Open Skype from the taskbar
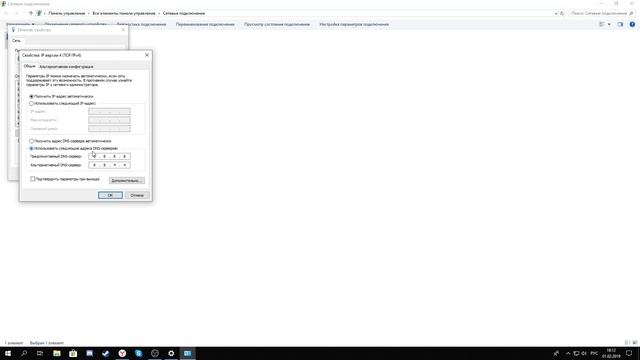640x360 pixels. click(138, 353)
